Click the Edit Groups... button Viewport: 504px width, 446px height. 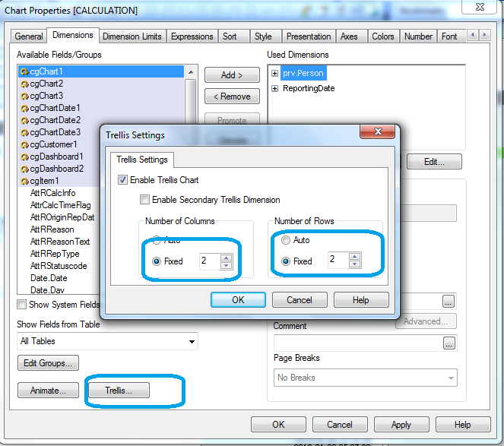click(x=48, y=363)
